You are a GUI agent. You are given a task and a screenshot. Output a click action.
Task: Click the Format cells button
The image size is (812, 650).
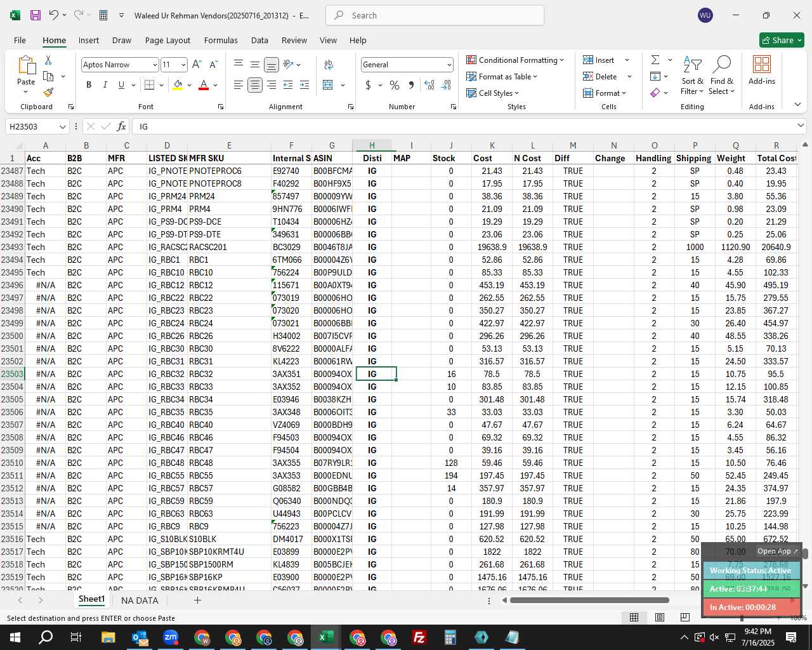point(605,93)
